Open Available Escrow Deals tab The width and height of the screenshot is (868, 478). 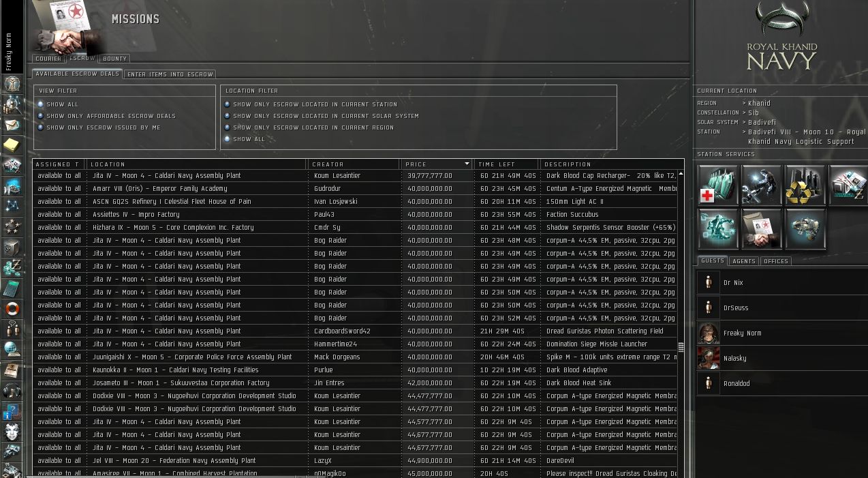click(x=78, y=74)
